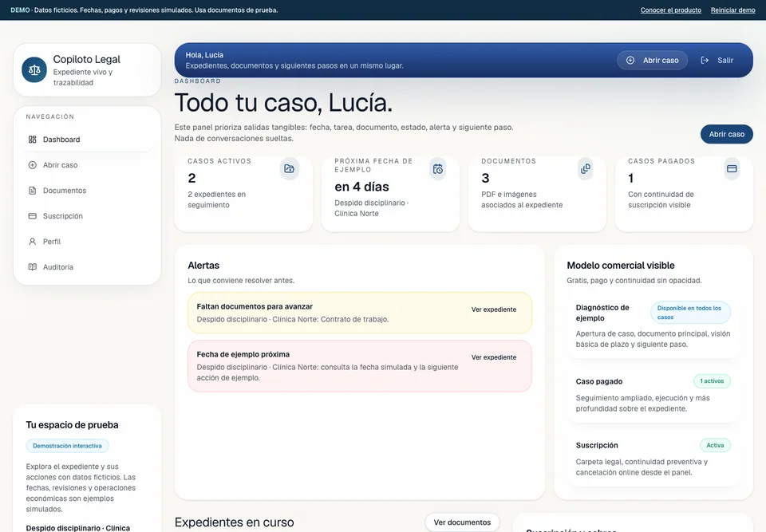Click the Reiniciar demo link
Screen dimensions: 766x532
(732, 10)
